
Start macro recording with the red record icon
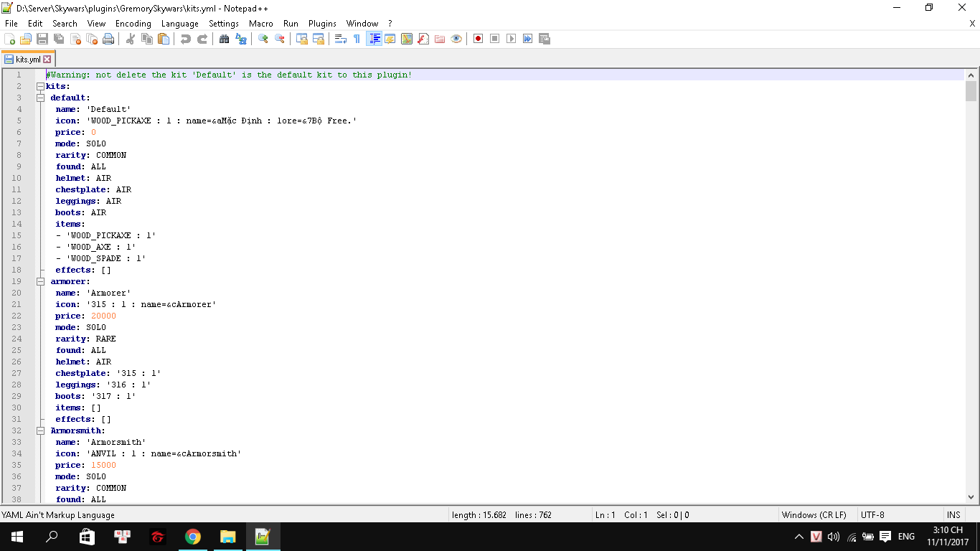478,39
